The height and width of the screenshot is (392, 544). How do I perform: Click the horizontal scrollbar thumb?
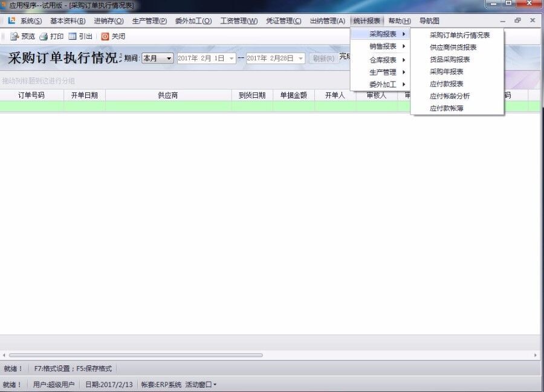135,355
